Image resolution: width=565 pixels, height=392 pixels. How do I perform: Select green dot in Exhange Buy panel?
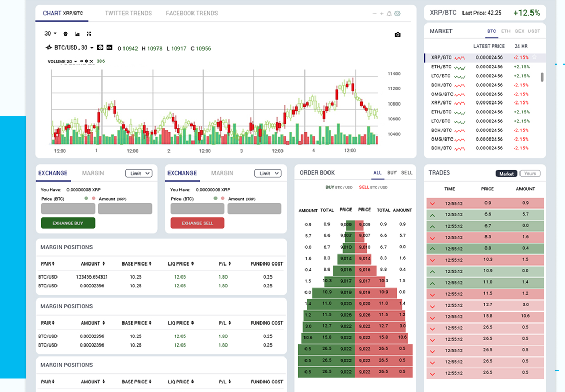[x=86, y=198]
